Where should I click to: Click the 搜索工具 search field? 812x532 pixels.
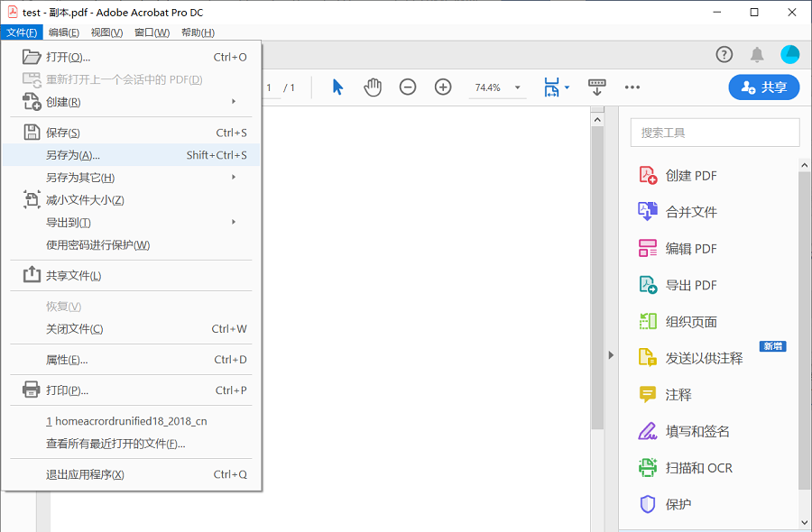click(x=715, y=133)
